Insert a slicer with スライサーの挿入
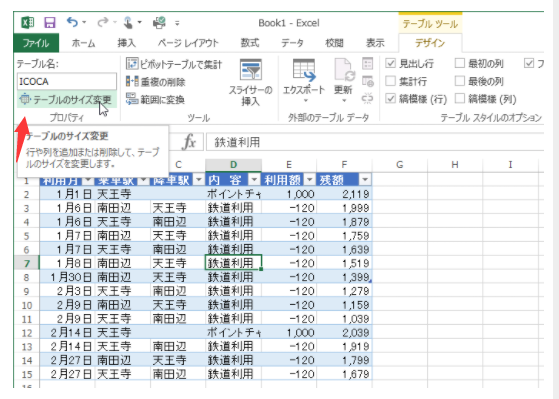This screenshot has height=399, width=559. (x=251, y=82)
